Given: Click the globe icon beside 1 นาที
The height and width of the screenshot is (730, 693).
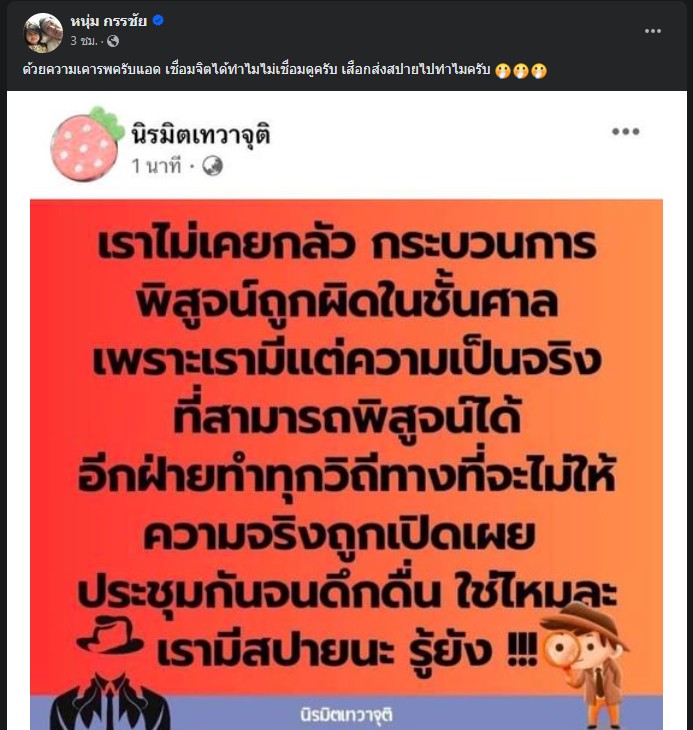Looking at the screenshot, I should [x=212, y=166].
